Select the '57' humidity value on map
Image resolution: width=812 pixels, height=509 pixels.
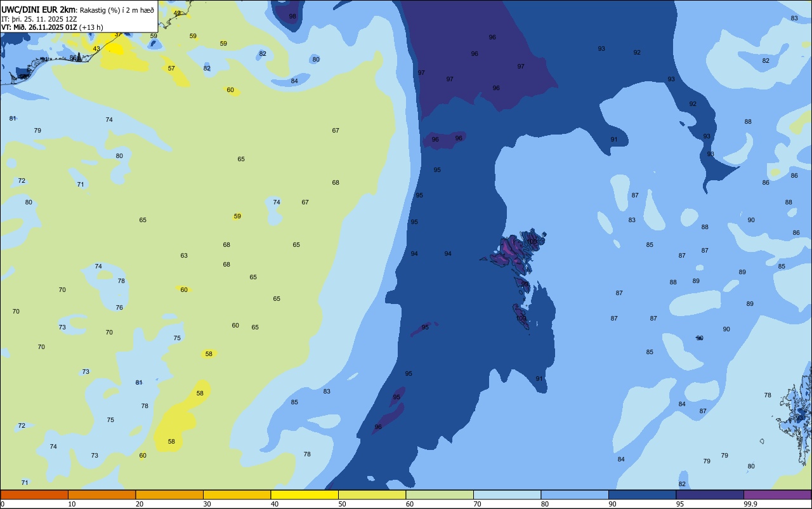[x=171, y=68]
